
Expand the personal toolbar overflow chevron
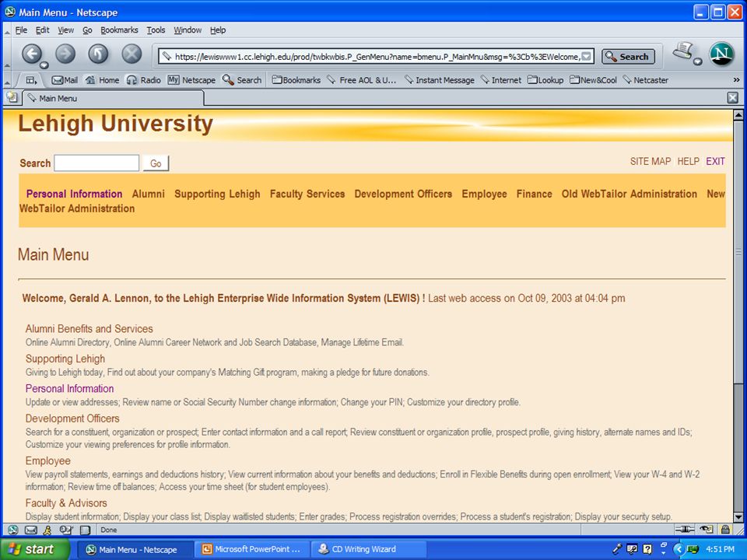(736, 80)
